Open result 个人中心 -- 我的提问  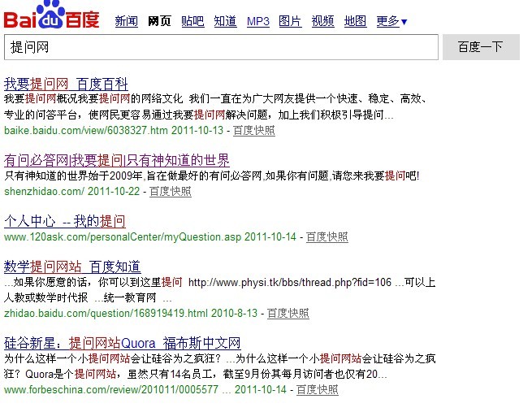coord(64,221)
